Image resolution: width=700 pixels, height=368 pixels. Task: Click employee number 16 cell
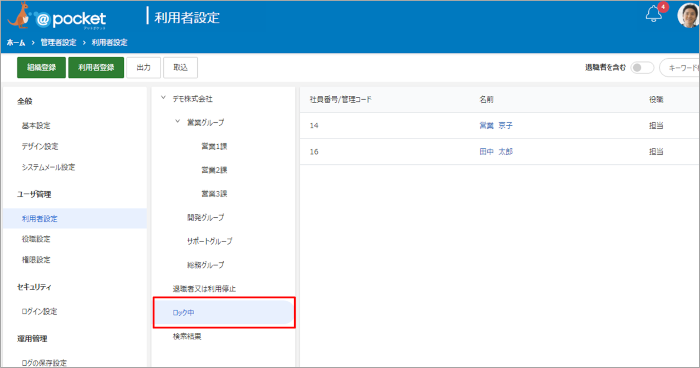point(314,152)
